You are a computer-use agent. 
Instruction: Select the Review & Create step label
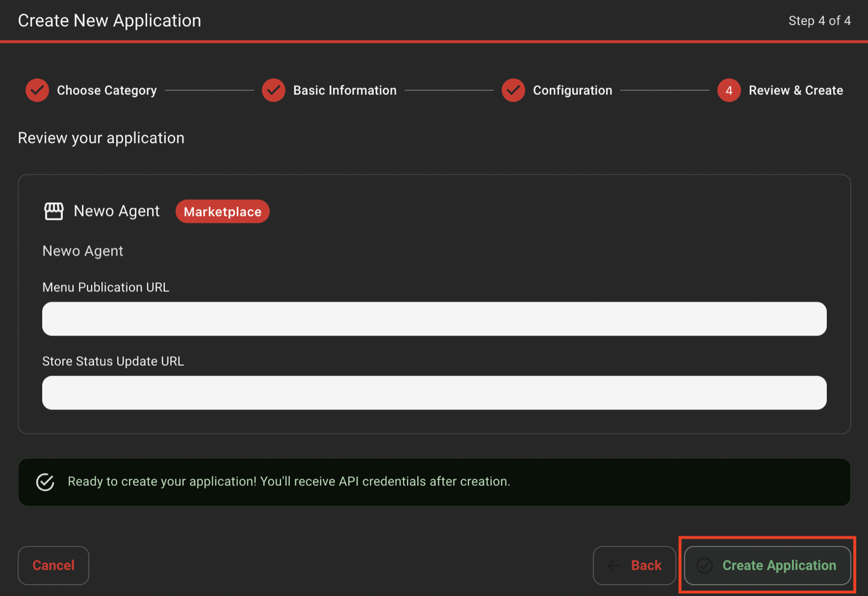(796, 91)
